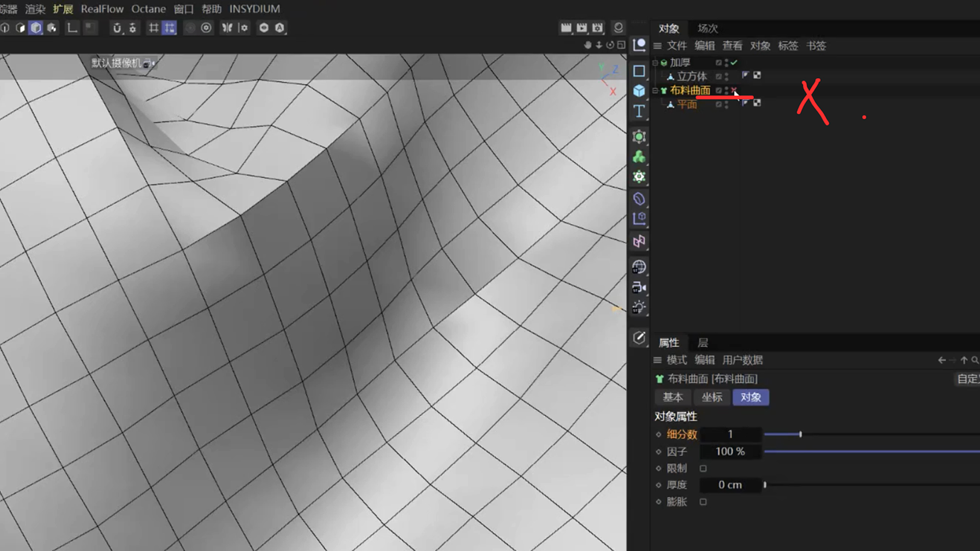Click the 细分数 slider track
The width and height of the screenshot is (980, 551).
(868, 434)
